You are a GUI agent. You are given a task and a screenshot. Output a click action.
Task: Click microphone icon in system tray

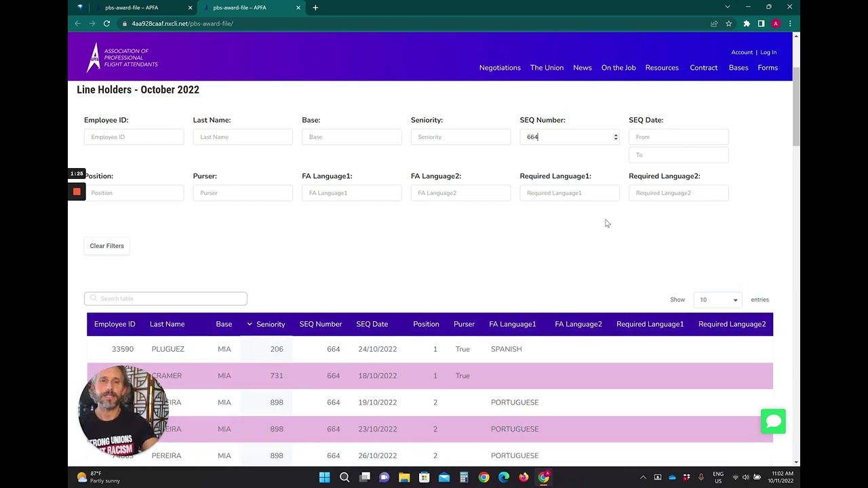(701, 477)
